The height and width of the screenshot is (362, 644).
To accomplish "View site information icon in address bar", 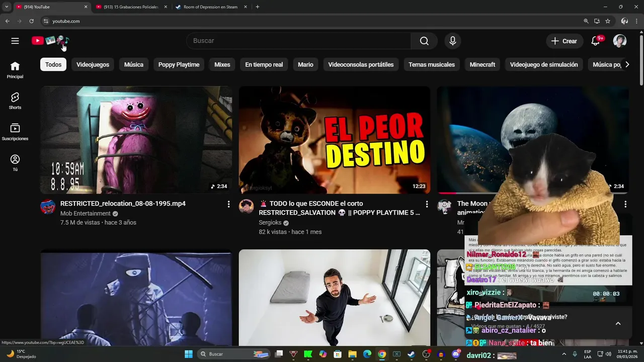I will (x=46, y=21).
